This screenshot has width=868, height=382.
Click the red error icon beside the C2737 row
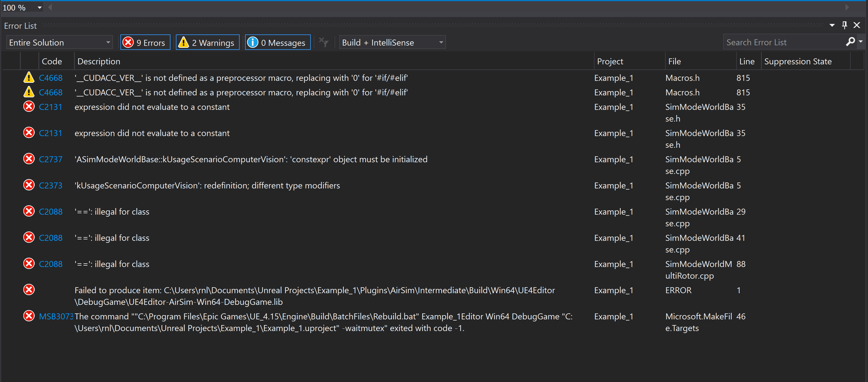pos(29,159)
